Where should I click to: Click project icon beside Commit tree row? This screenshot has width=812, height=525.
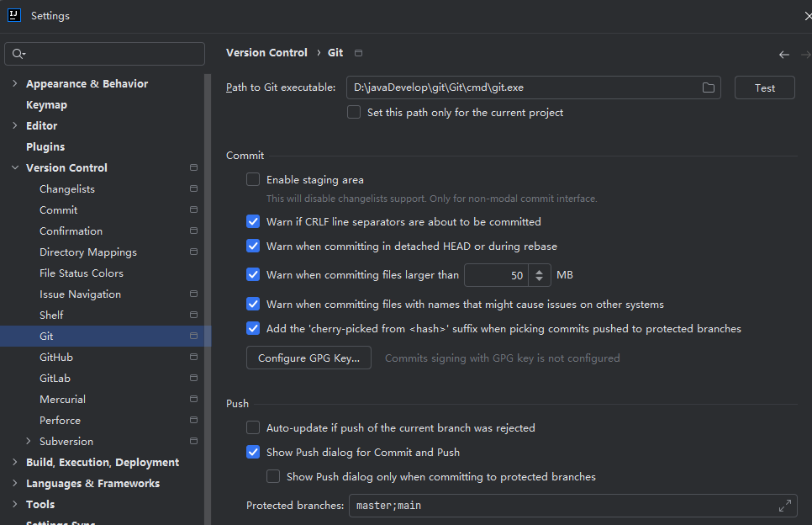(193, 209)
